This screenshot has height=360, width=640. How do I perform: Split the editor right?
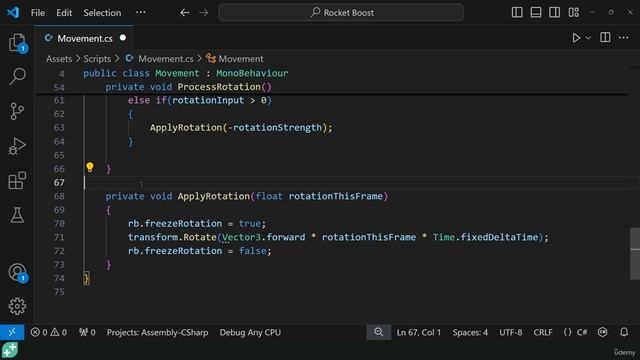[605, 38]
